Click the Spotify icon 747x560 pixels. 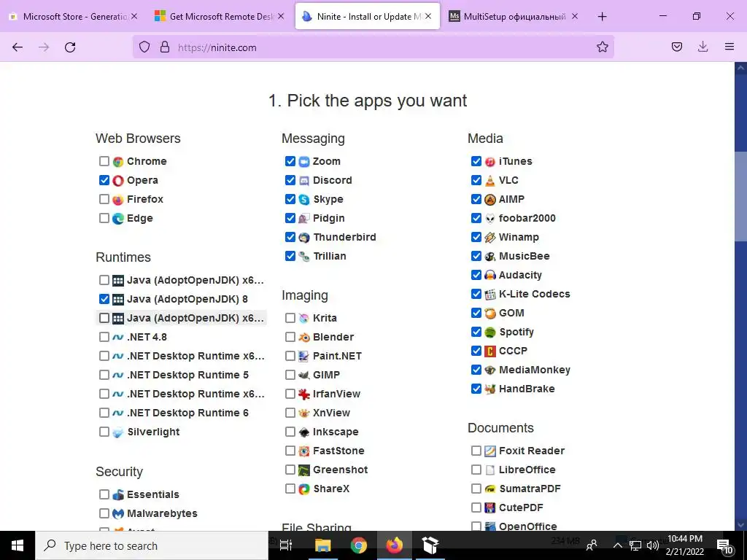coord(490,332)
